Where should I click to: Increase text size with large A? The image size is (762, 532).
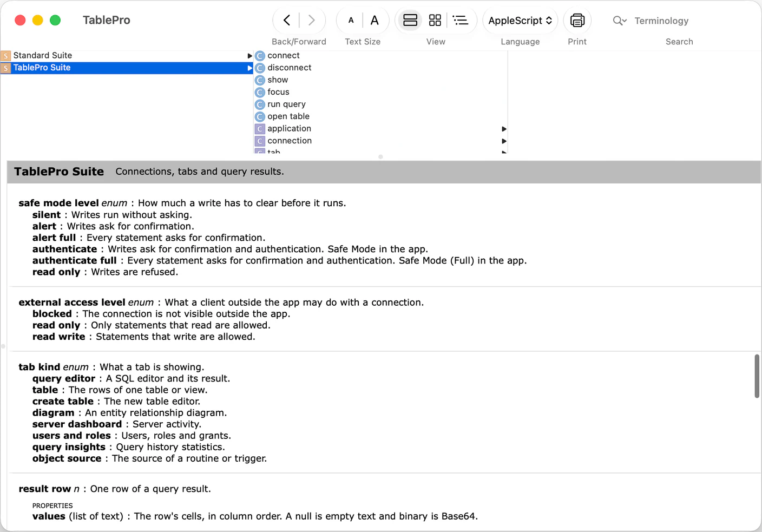pyautogui.click(x=375, y=21)
